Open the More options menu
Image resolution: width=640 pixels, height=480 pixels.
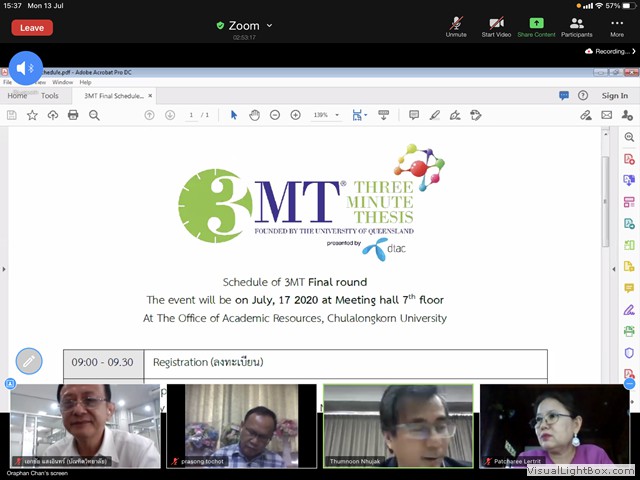click(x=617, y=27)
